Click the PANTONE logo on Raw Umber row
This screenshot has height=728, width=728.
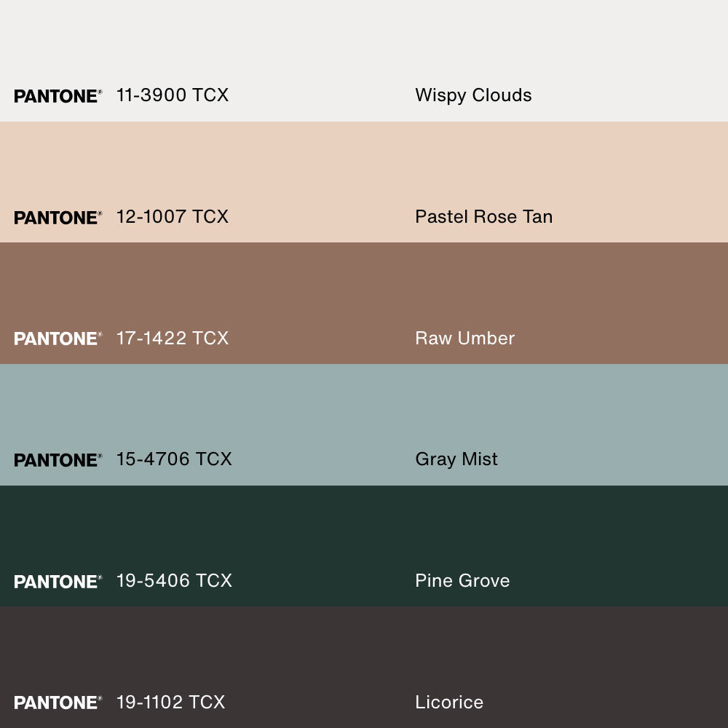[x=58, y=339]
